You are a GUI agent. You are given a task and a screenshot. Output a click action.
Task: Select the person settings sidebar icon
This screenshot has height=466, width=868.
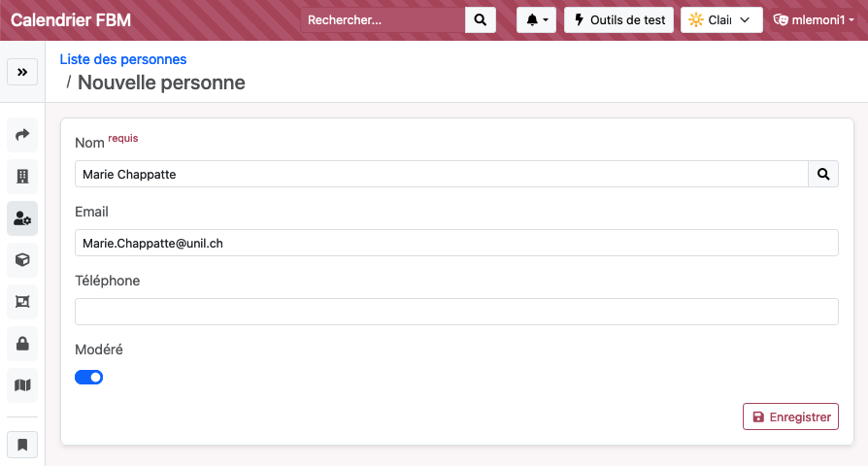(x=22, y=218)
